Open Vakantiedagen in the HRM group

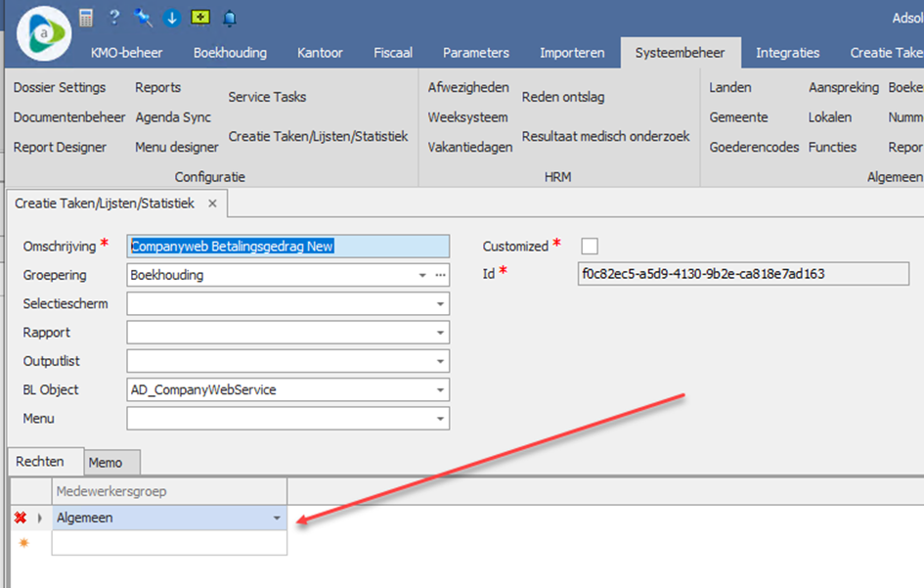click(x=470, y=148)
